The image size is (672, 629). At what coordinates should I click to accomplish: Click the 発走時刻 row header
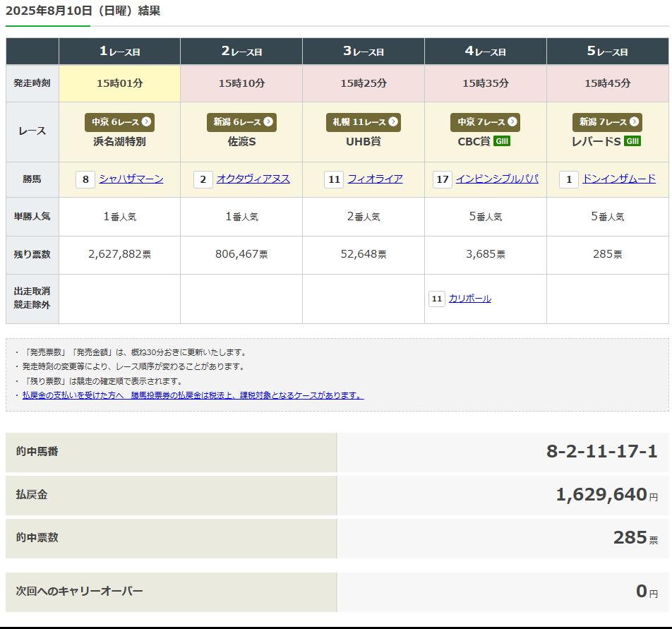pos(32,83)
